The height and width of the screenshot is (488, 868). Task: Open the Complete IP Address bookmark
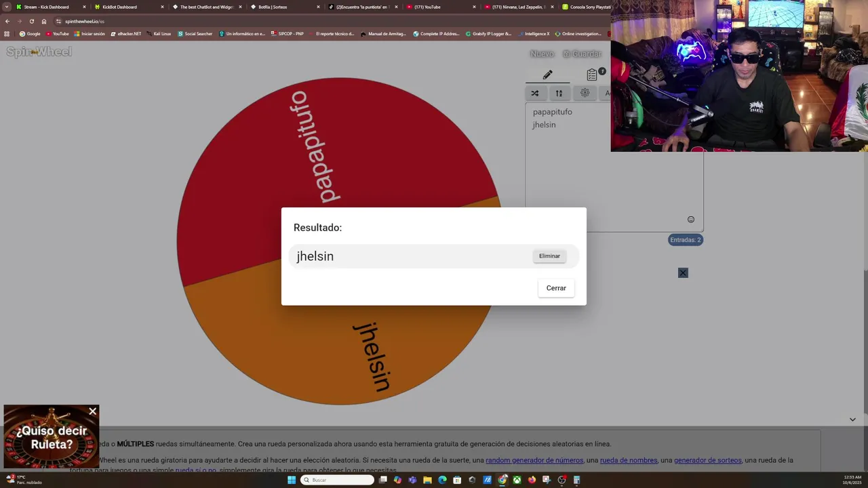pyautogui.click(x=436, y=34)
